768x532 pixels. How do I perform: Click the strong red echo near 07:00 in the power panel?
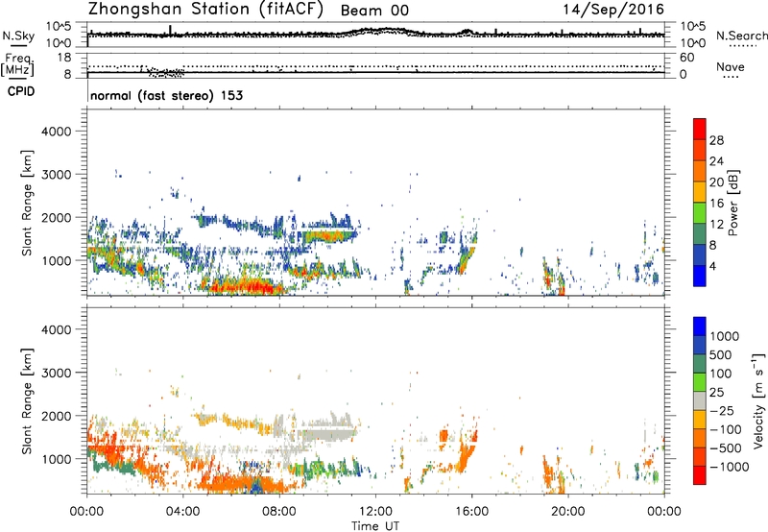(248, 286)
